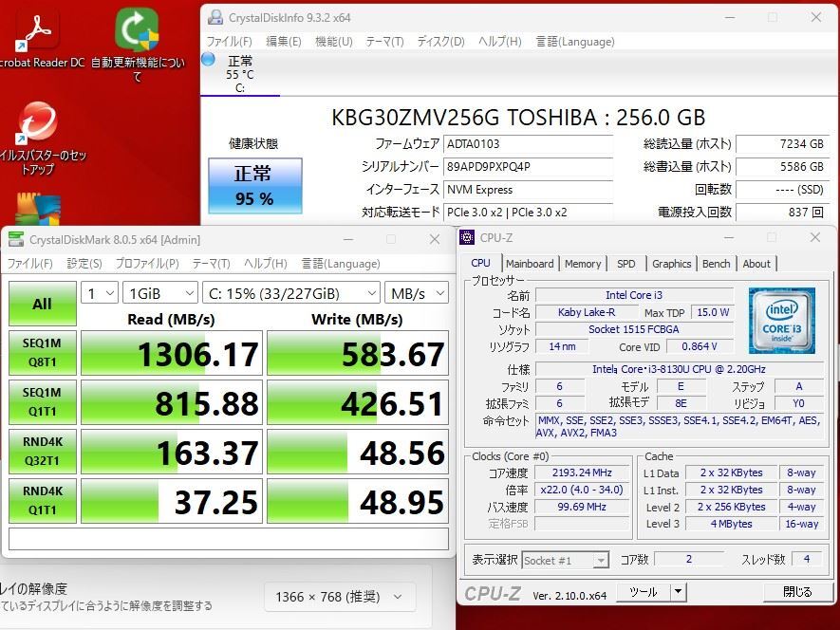Minimize the CPU-Z window

729,237
